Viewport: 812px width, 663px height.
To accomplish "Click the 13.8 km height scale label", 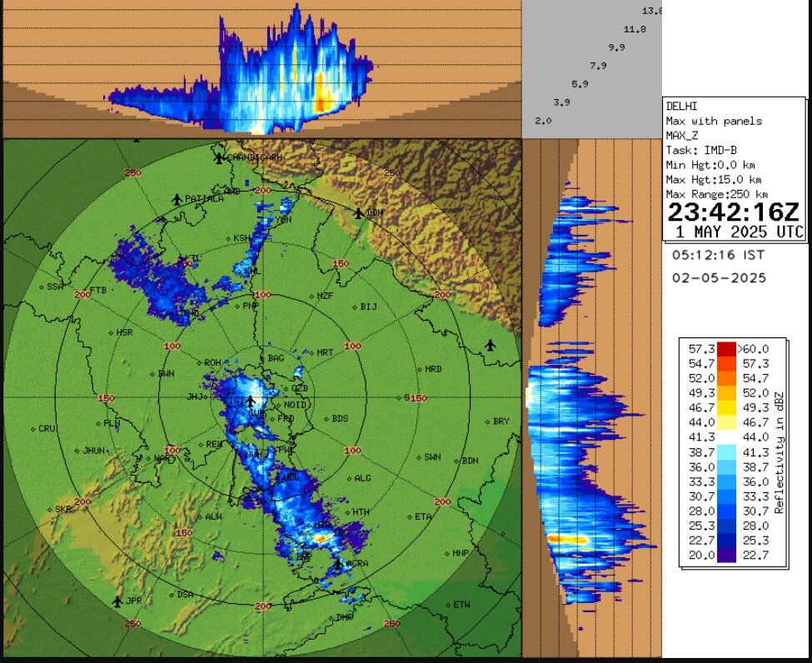I will (651, 11).
